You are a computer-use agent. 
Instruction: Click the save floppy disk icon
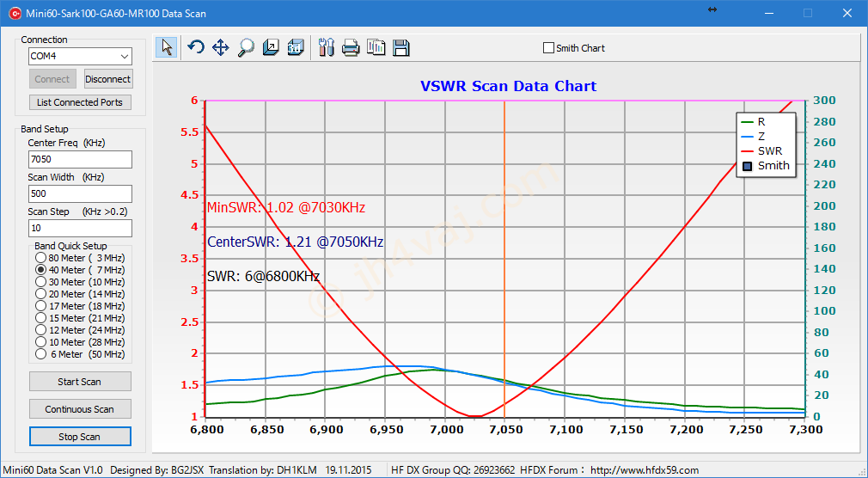(401, 47)
